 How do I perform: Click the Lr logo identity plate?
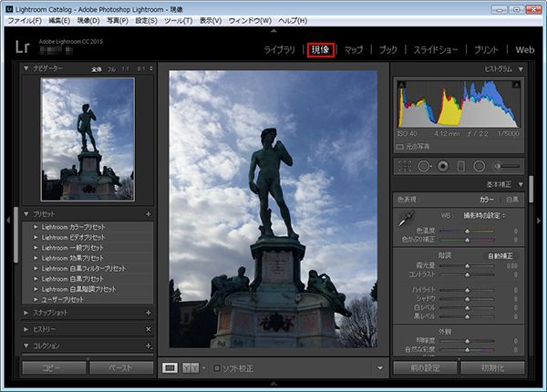pos(22,46)
